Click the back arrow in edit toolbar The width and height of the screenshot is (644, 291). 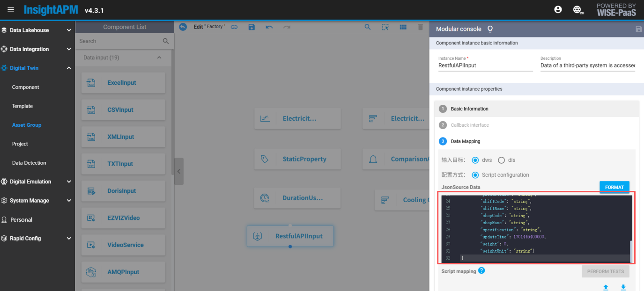pyautogui.click(x=183, y=27)
